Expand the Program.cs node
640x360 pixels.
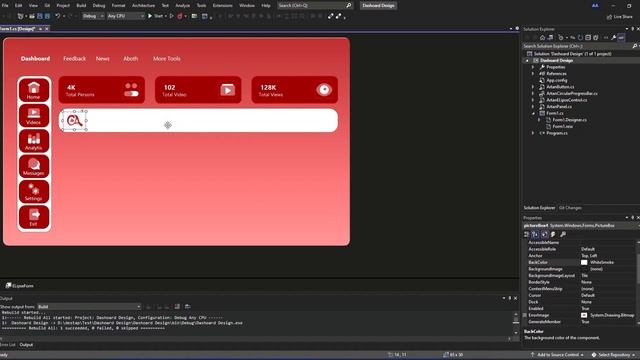coord(533,133)
